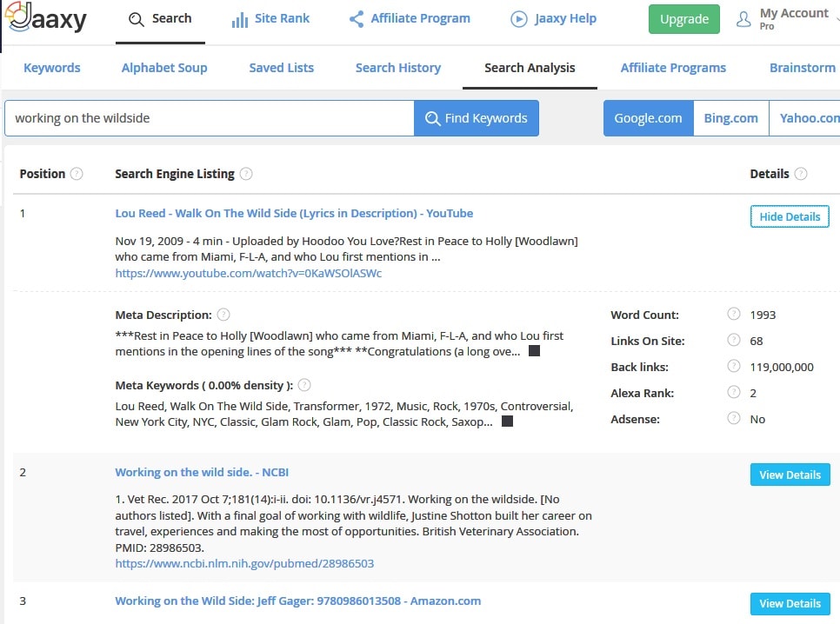The width and height of the screenshot is (840, 624).
Task: Open the YouTube watch URL link
Action: point(249,273)
